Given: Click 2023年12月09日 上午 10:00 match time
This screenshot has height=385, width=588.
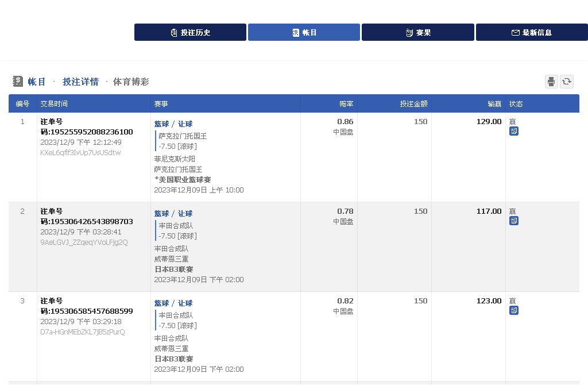Looking at the screenshot, I should click(199, 190).
